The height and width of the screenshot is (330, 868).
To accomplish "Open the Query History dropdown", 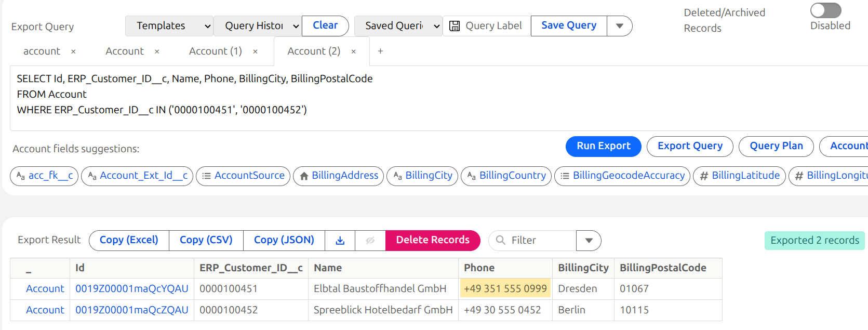I will tap(258, 26).
